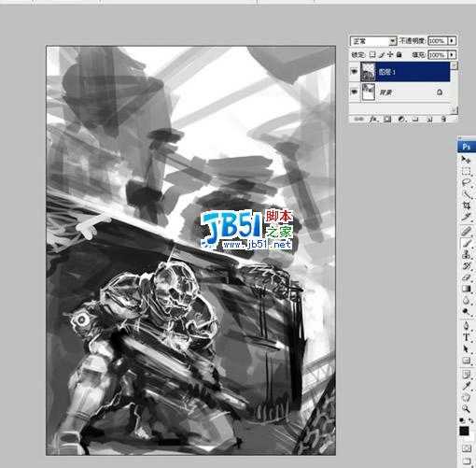
Task: Select the Move tool
Action: 466,160
